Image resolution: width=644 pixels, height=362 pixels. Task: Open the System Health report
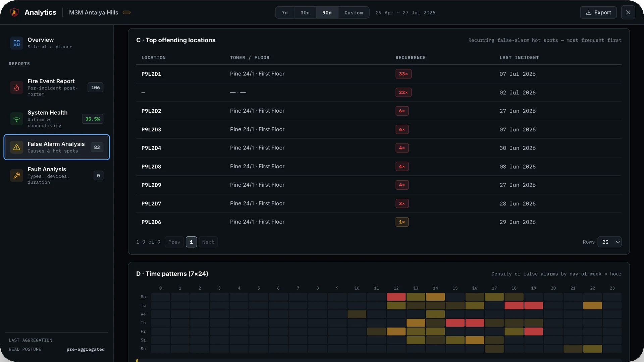point(57,119)
